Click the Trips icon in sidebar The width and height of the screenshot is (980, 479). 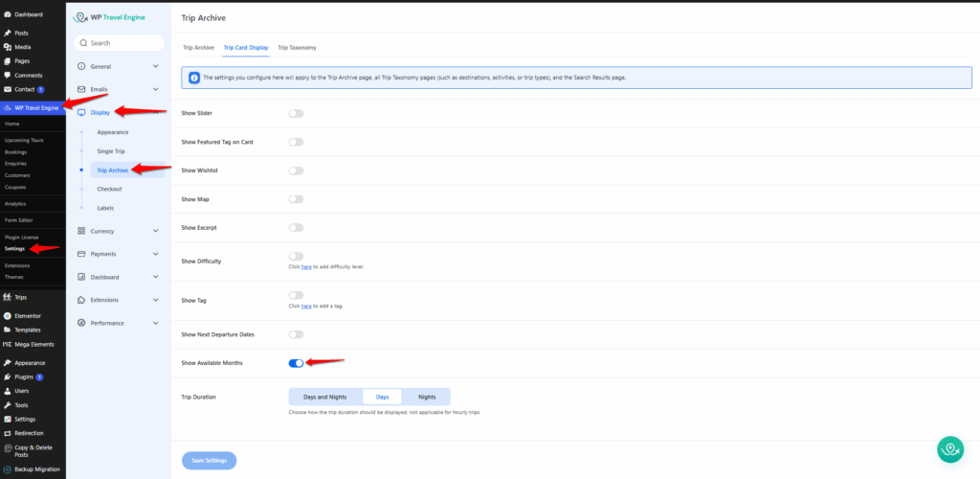(8, 297)
